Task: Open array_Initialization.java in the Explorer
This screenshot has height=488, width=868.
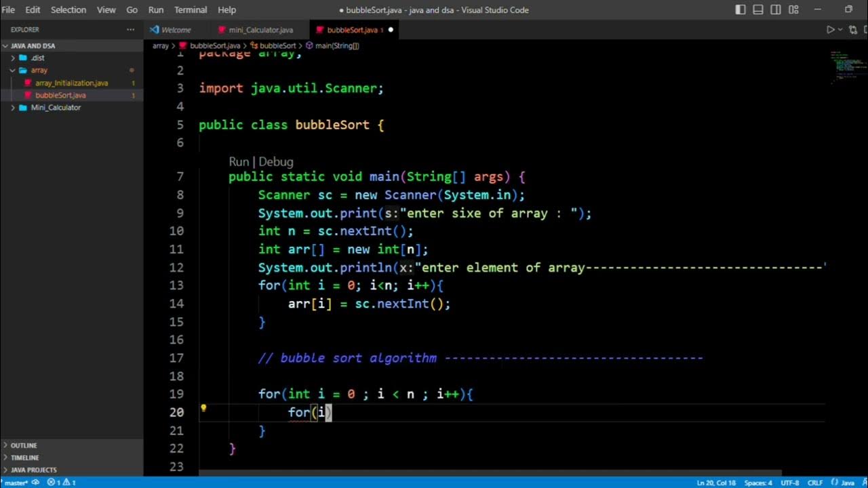Action: pyautogui.click(x=72, y=83)
